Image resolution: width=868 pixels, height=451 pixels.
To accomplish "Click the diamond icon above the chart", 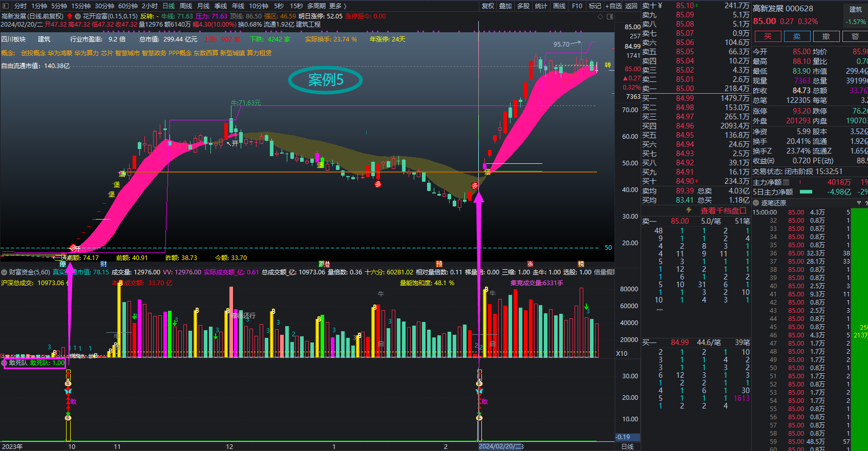I will click(x=601, y=17).
